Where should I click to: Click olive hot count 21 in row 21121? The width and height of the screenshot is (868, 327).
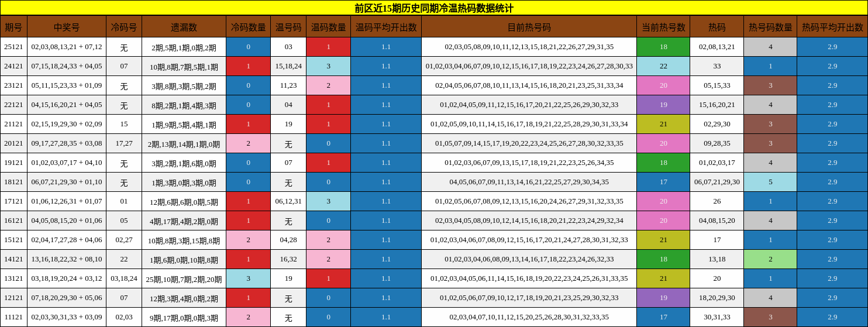(663, 124)
